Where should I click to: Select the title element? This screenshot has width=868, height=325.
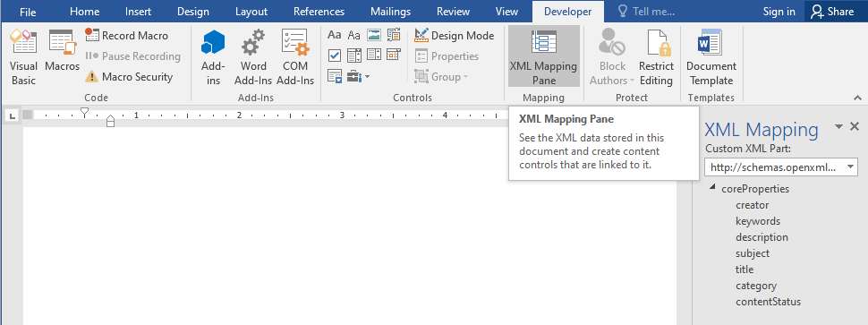pos(745,269)
